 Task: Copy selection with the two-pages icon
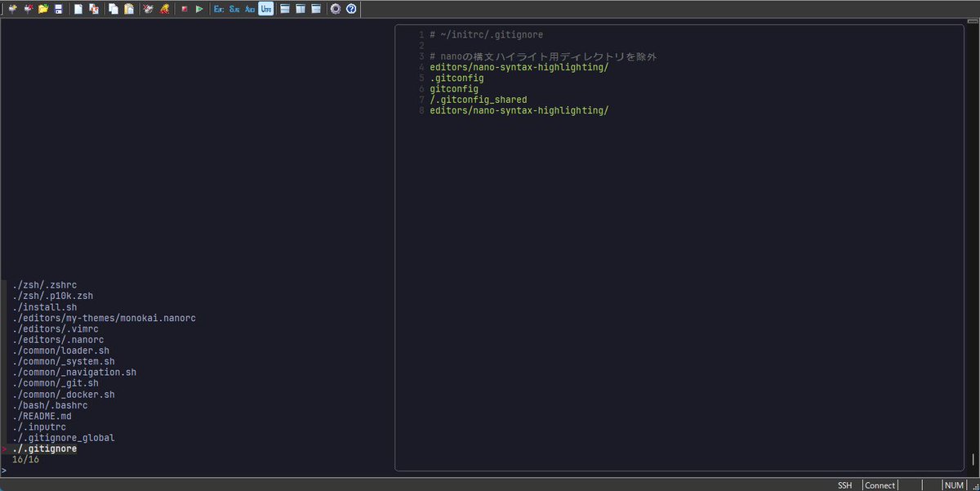(x=114, y=9)
